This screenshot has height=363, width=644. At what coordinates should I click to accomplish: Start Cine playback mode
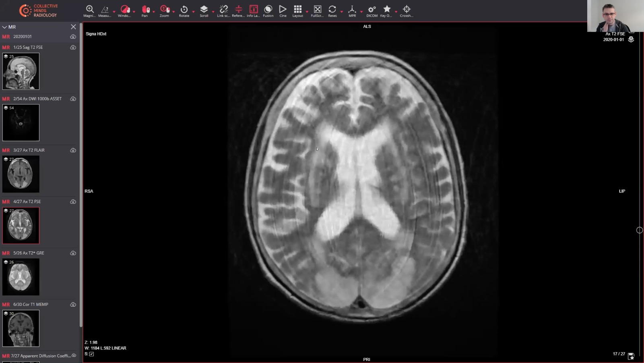tap(283, 10)
